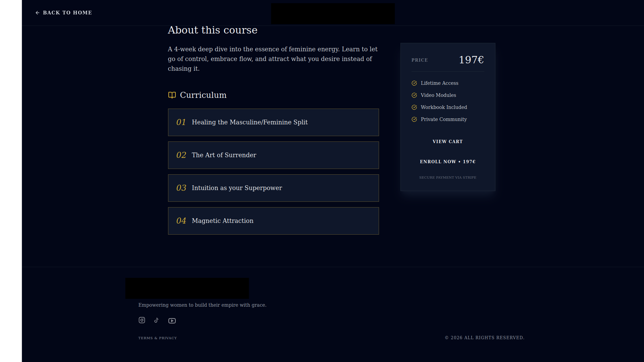Expand module 02 The Art of Surrender

[x=273, y=155]
